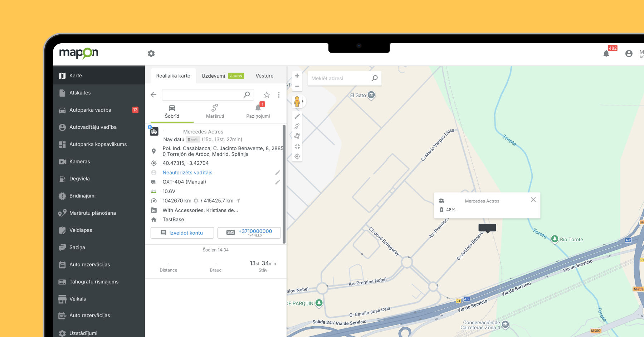Screen dimensions: 644x337
Task: Edit the OXT-404 trailer with pencil icon
Action: pos(277,182)
